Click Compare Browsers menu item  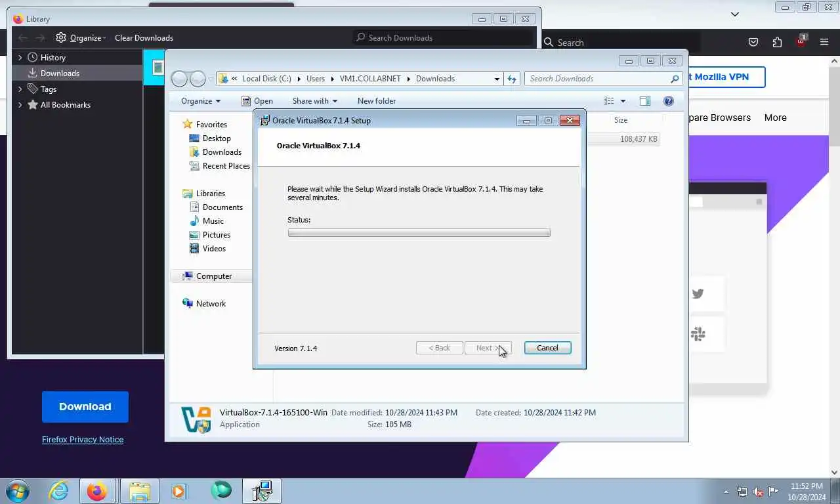(x=720, y=118)
